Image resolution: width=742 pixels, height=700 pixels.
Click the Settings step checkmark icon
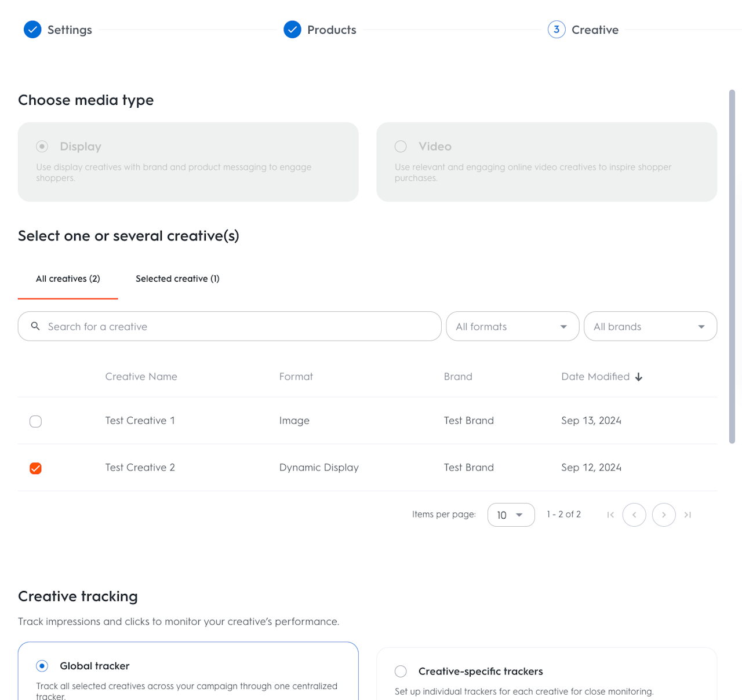click(32, 30)
